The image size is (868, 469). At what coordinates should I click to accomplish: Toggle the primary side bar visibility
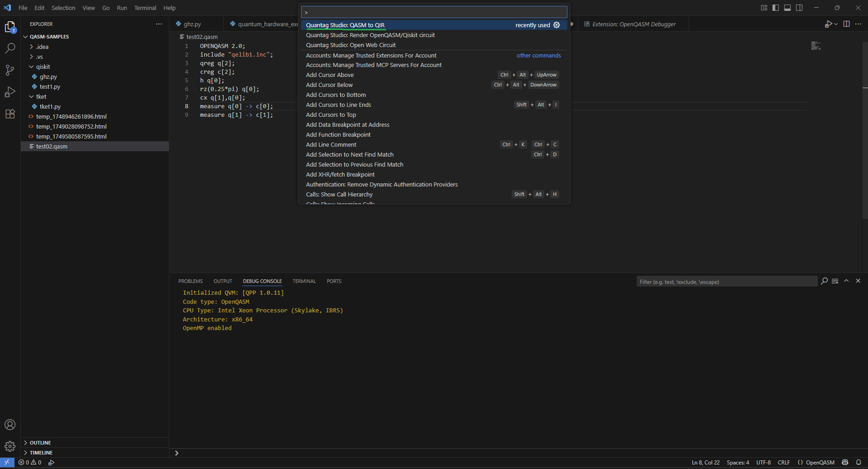point(776,8)
